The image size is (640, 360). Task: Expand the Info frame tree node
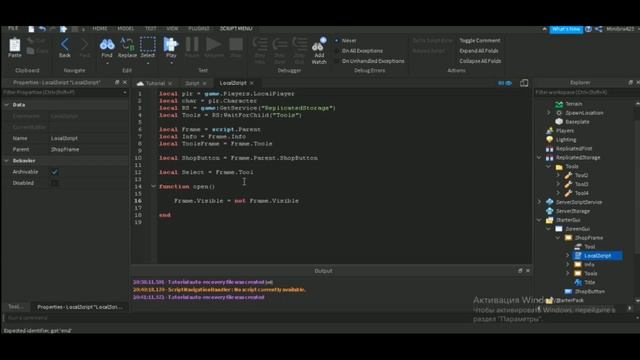point(567,264)
